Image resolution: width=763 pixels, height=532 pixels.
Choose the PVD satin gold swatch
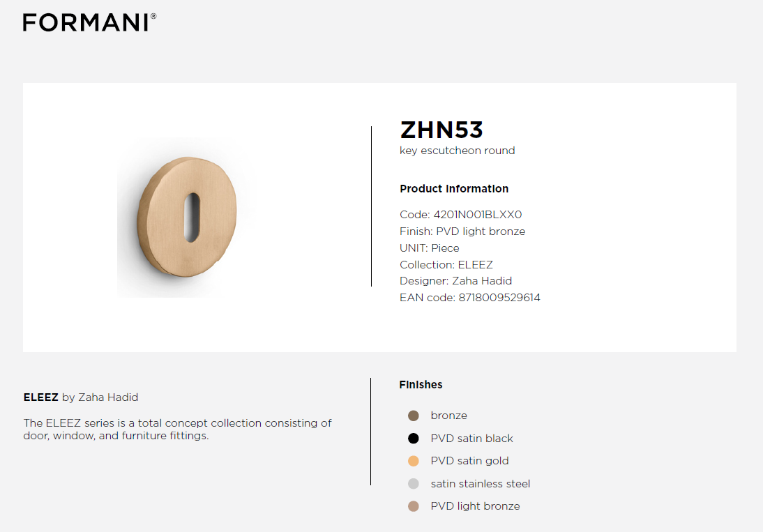pos(414,461)
